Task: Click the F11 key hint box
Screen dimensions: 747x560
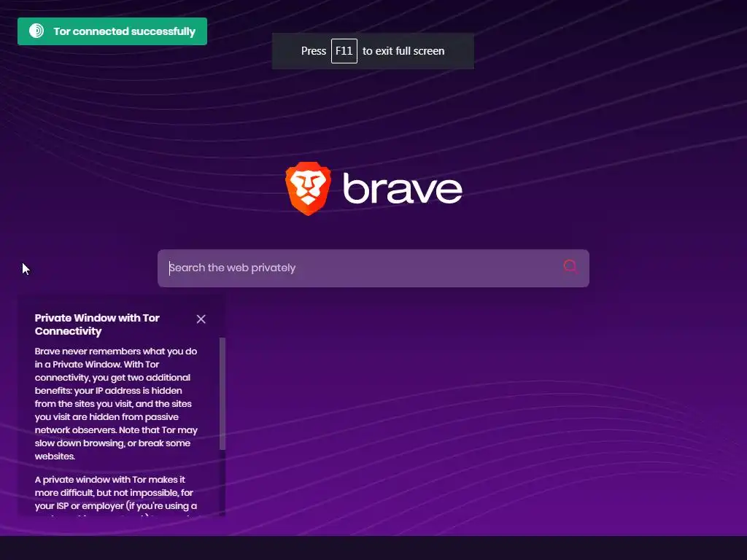Action: point(344,51)
